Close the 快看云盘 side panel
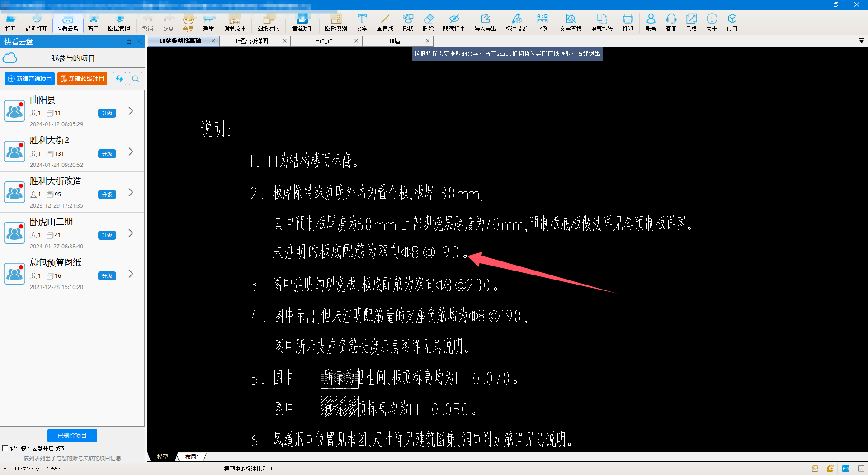Screen dimensions: 868x475 tap(139, 42)
